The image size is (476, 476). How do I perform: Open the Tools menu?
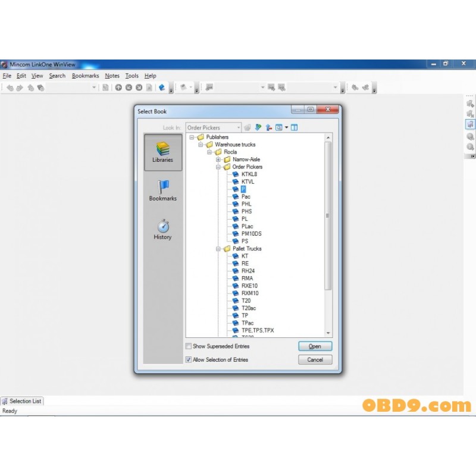(131, 76)
